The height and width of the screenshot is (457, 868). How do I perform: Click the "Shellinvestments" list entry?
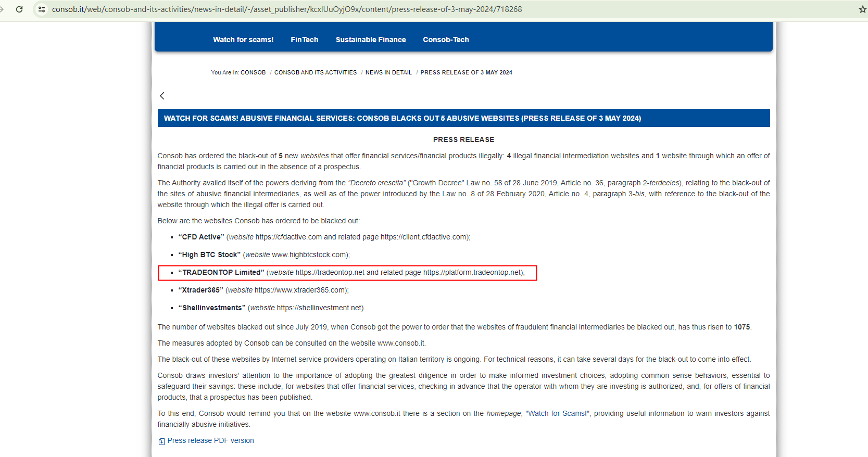point(272,308)
